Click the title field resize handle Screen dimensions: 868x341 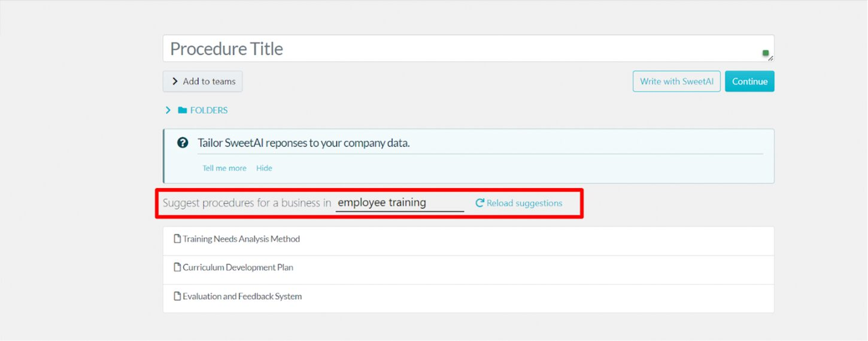pos(770,58)
